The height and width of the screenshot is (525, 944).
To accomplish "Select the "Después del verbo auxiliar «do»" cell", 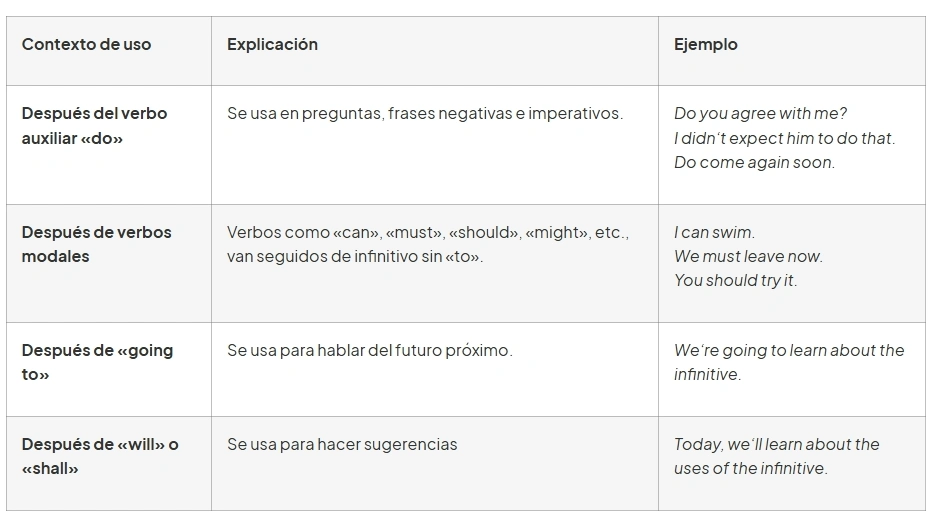I will pyautogui.click(x=95, y=126).
